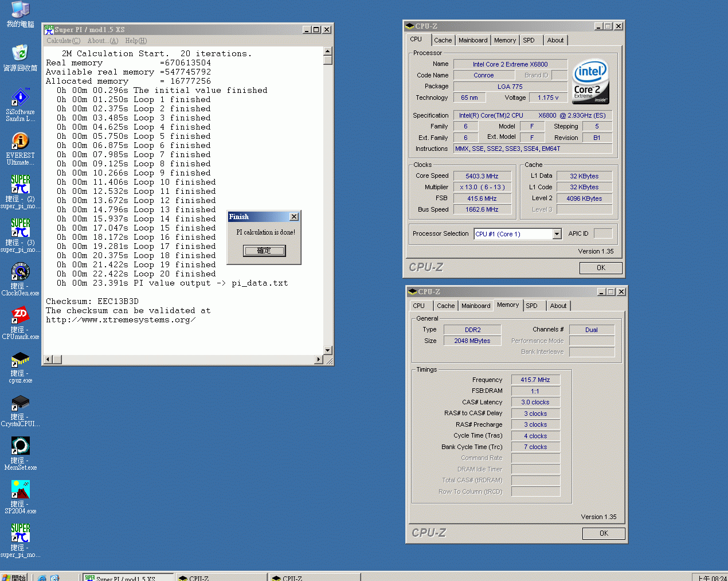Select Cache tab in upper CPU-Z window
The height and width of the screenshot is (581, 728).
click(443, 40)
